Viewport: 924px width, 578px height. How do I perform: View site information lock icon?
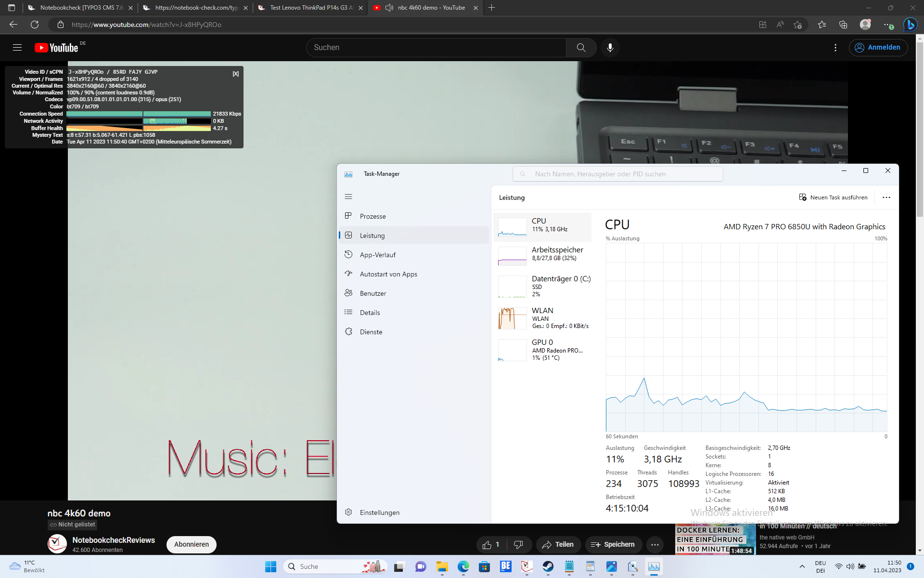[x=61, y=25]
